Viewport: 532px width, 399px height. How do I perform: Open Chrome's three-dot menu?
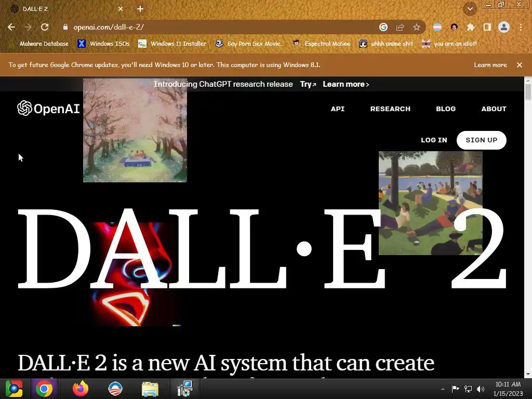tap(521, 27)
